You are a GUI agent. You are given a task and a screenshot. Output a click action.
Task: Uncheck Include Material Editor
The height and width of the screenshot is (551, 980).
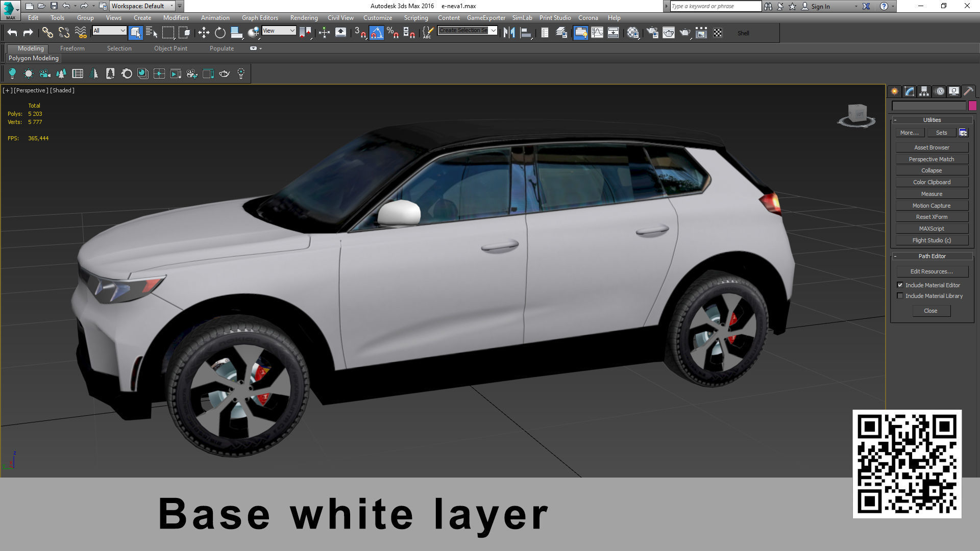pyautogui.click(x=900, y=285)
